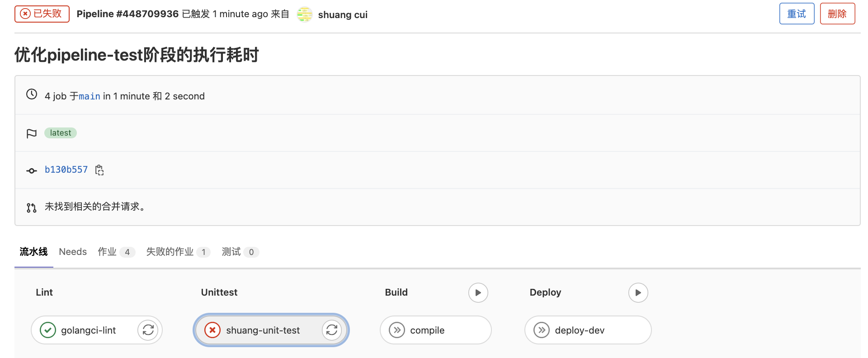The width and height of the screenshot is (868, 358).
Task: Open the compile job
Action: [427, 330]
